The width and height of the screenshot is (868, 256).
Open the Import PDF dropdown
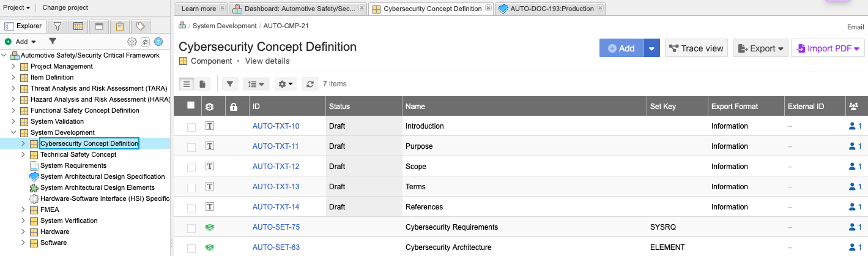[828, 48]
